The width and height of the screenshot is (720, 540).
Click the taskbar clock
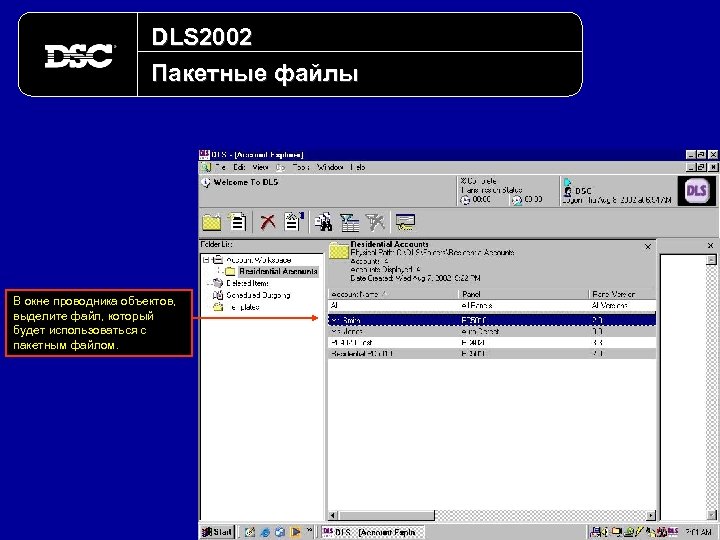point(698,532)
